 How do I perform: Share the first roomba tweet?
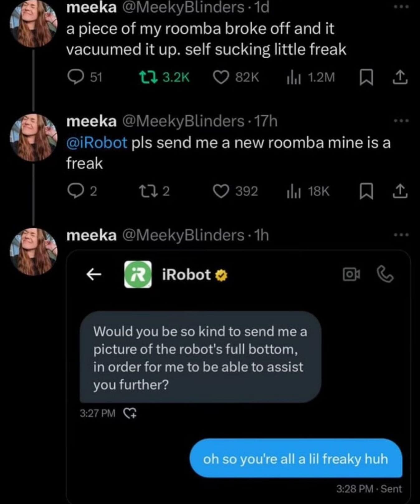tap(400, 77)
